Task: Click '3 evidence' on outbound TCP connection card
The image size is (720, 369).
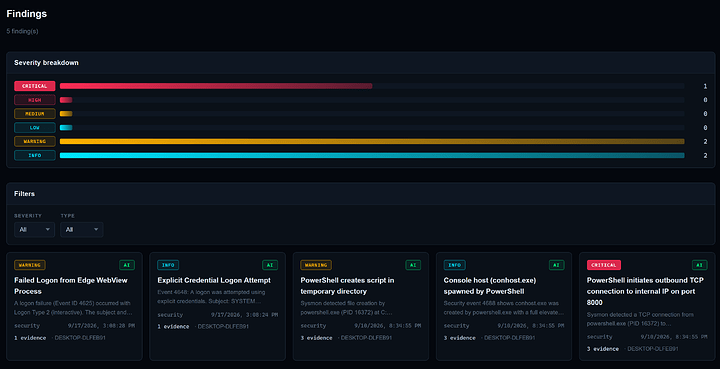Action: [603, 349]
